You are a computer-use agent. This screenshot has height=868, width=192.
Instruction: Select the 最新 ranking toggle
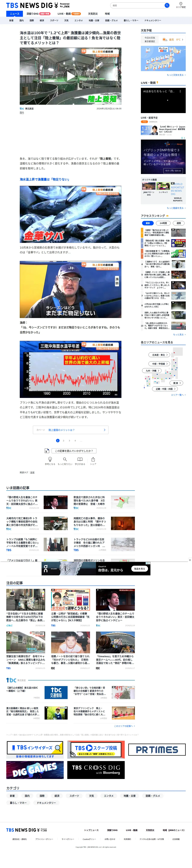[148, 223]
